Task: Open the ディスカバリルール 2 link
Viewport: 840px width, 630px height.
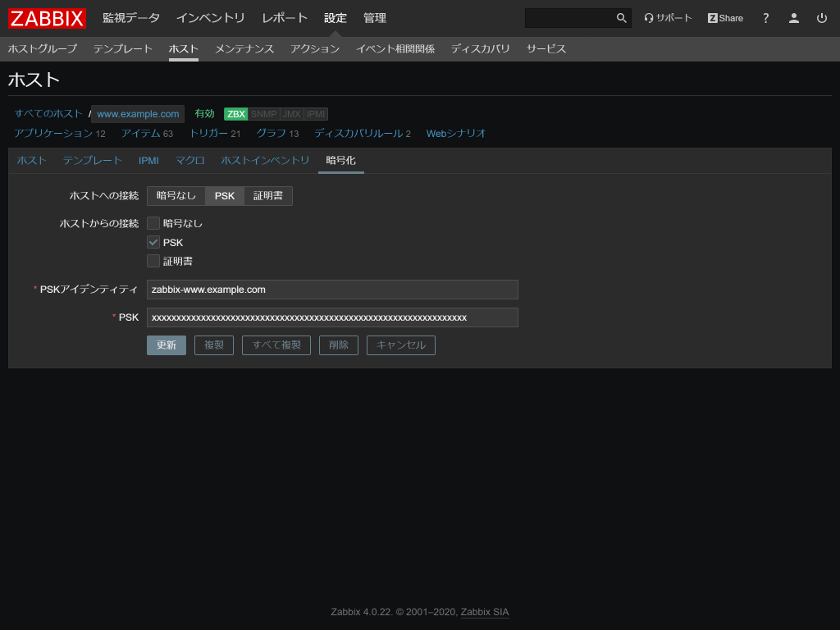Action: (x=362, y=134)
